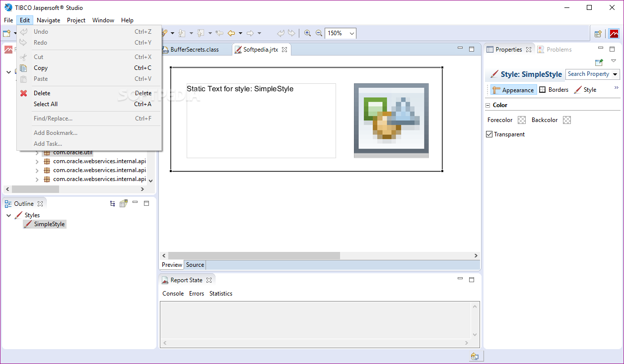This screenshot has width=624, height=364.
Task: Maximize the Report State panel
Action: pos(472,280)
